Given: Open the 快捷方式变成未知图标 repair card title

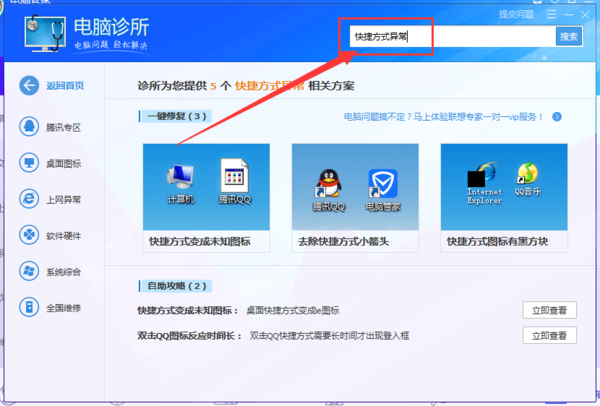Looking at the screenshot, I should tap(200, 241).
